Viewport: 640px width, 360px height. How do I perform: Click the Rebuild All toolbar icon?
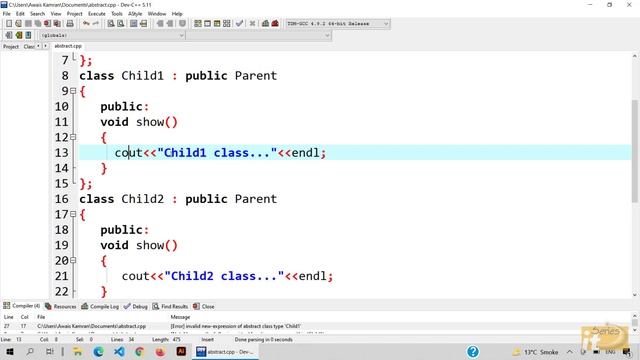[227, 24]
